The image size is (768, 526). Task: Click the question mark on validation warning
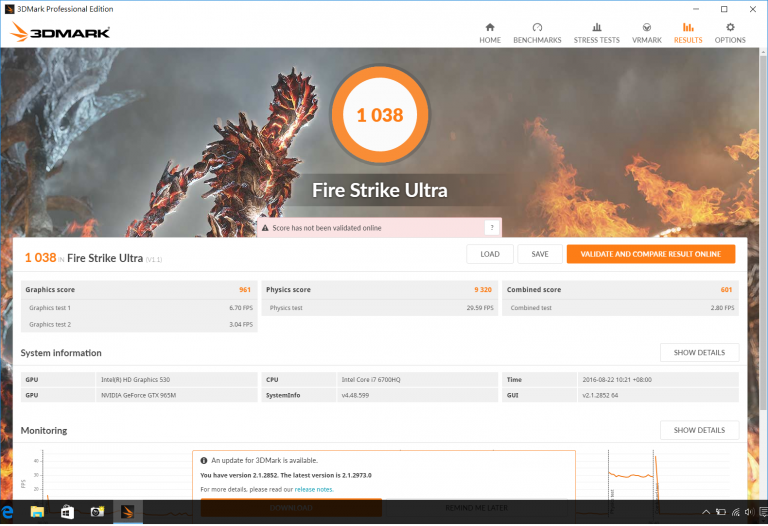[492, 227]
